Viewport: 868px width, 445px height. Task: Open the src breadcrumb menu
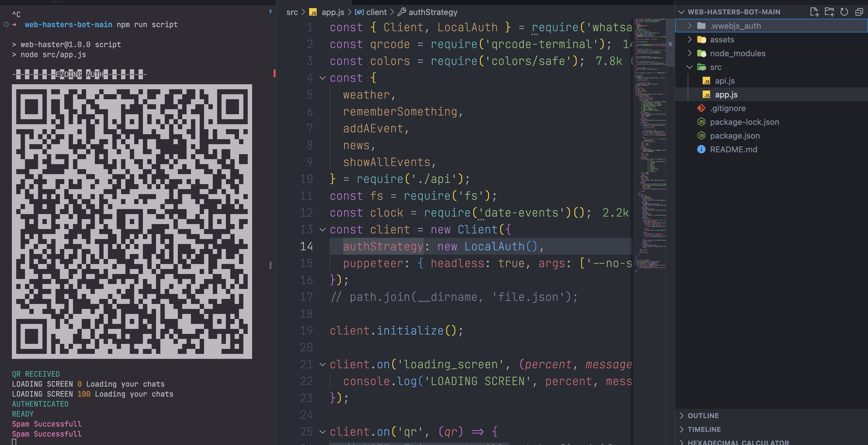tap(292, 12)
